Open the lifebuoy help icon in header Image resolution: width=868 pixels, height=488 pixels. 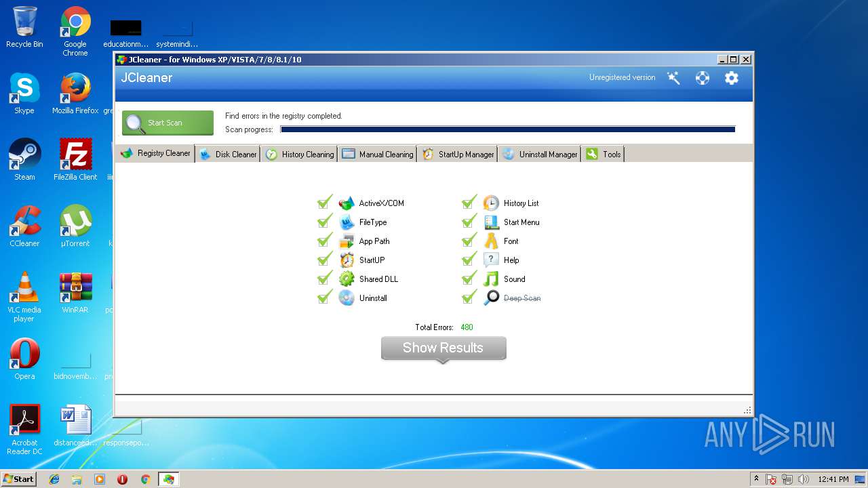coord(703,78)
